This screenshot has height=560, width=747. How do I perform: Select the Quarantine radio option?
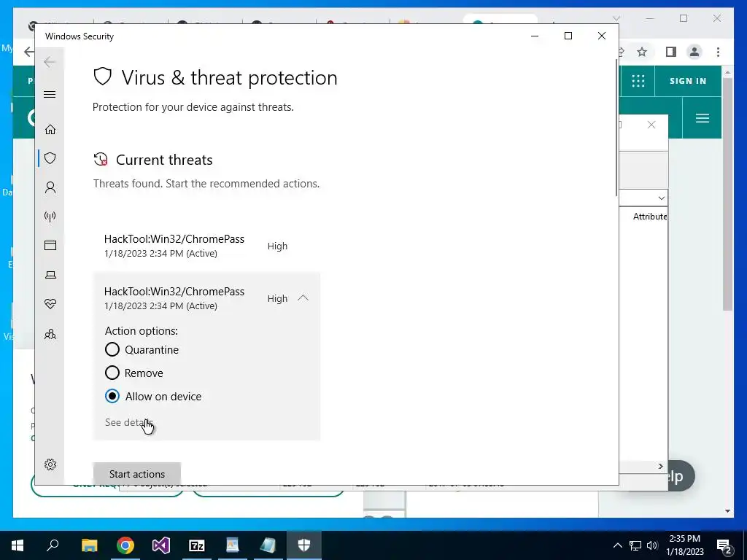click(x=112, y=349)
